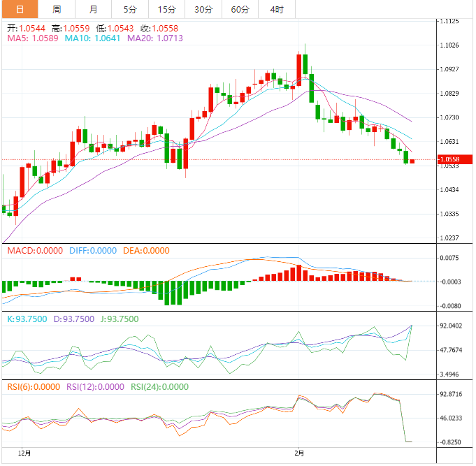Open the 月 monthly chart tab
Image resolution: width=476 pixels, height=466 pixels.
(x=94, y=10)
